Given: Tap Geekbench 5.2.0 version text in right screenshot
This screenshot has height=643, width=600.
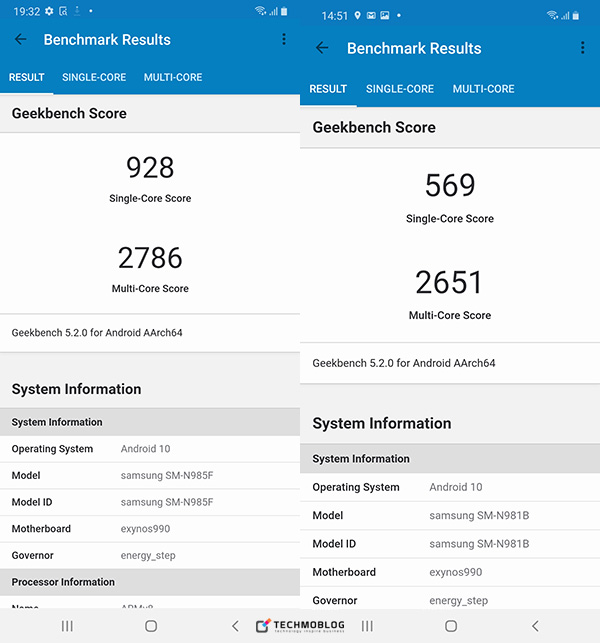Looking at the screenshot, I should click(x=404, y=363).
